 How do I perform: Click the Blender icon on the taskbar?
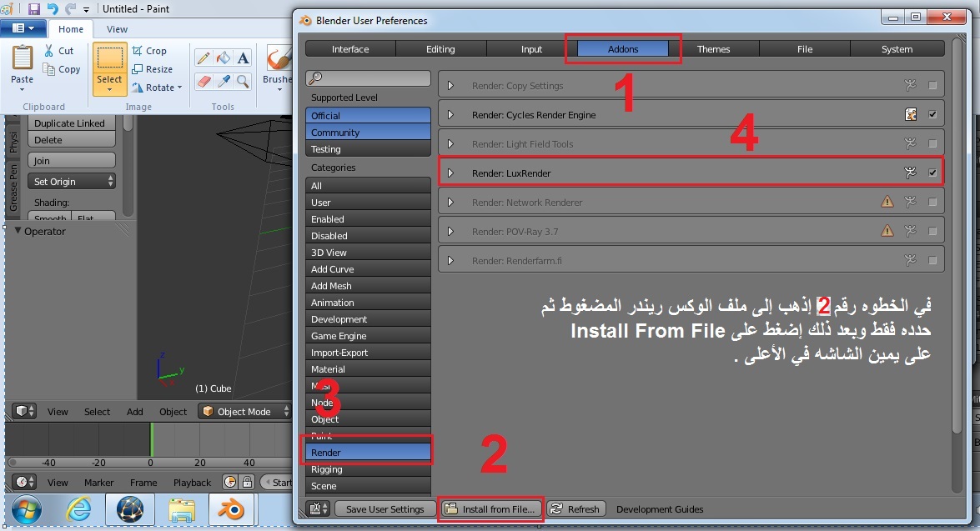[x=231, y=510]
